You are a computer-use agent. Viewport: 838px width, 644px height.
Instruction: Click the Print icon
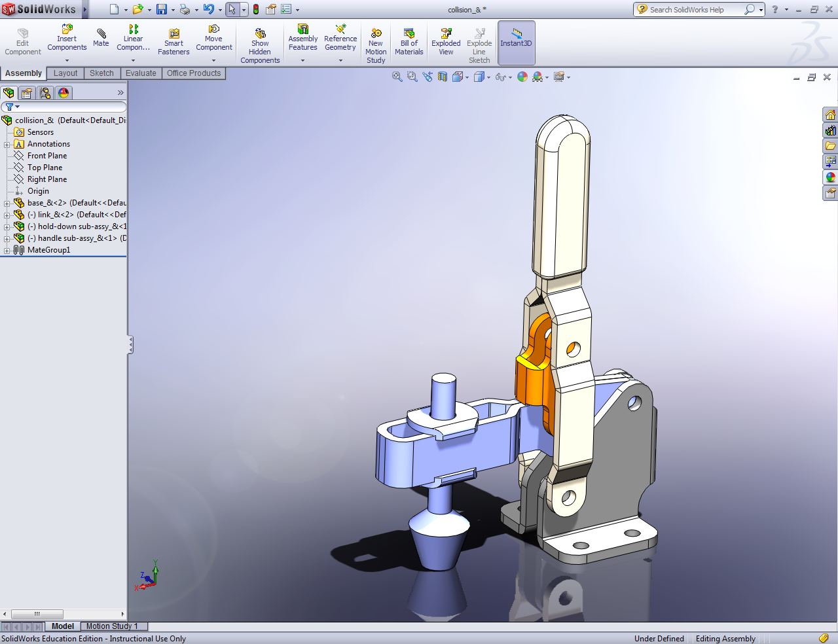click(x=185, y=9)
